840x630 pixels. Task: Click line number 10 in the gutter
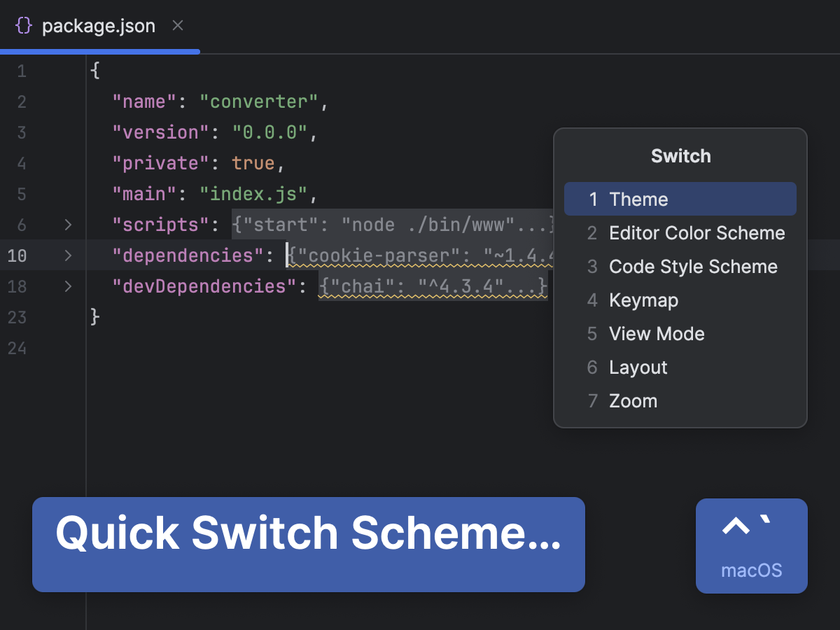[17, 255]
